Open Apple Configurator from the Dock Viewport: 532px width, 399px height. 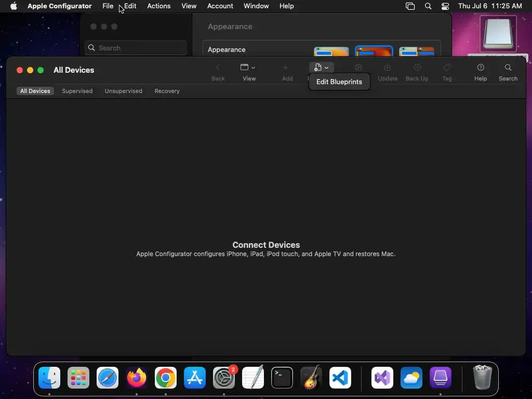[x=441, y=378]
